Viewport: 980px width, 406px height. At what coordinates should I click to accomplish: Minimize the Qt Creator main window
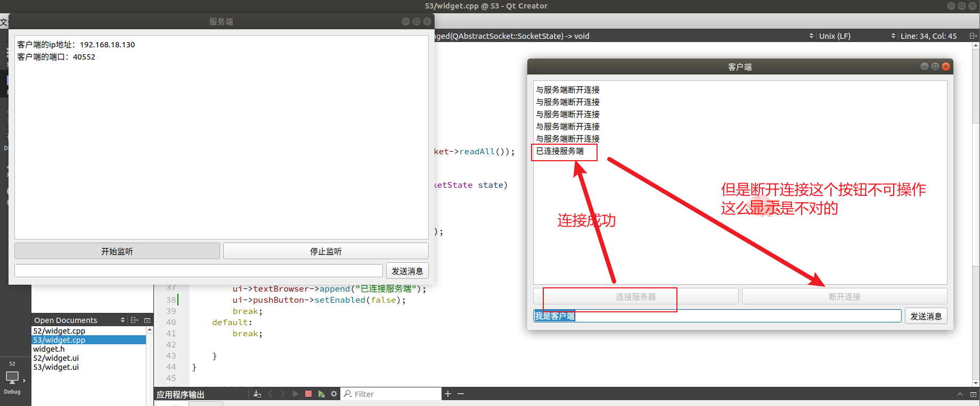click(x=951, y=6)
